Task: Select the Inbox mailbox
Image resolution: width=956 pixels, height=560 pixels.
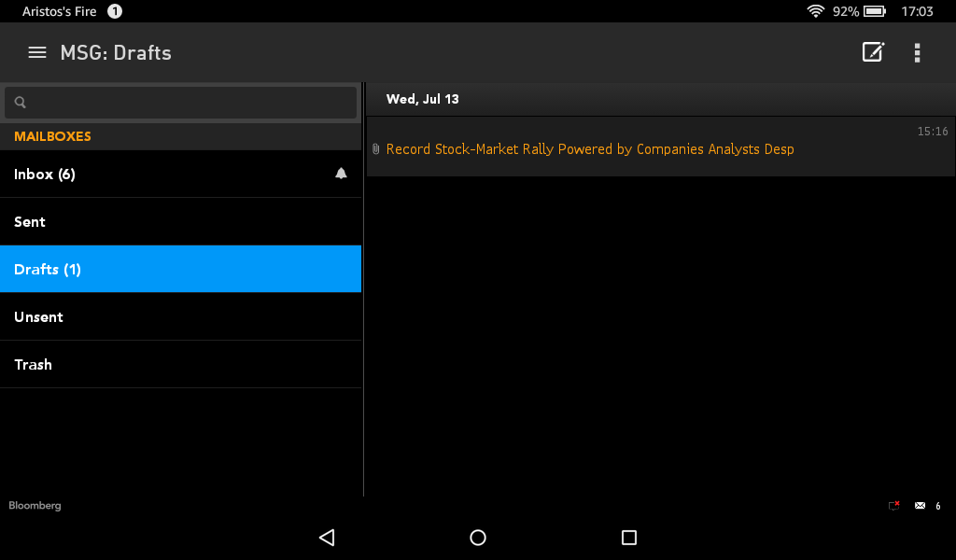Action: point(140,174)
